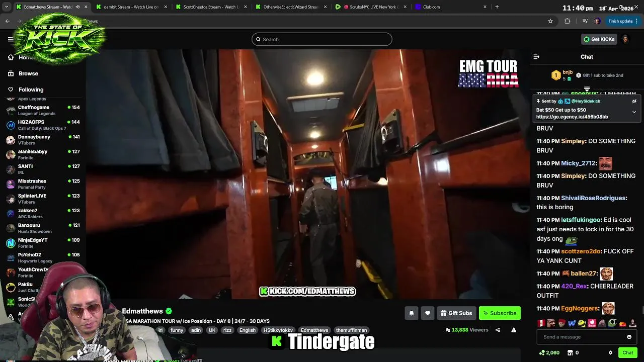Click username Micky_2712 in chat

pyautogui.click(x=578, y=163)
